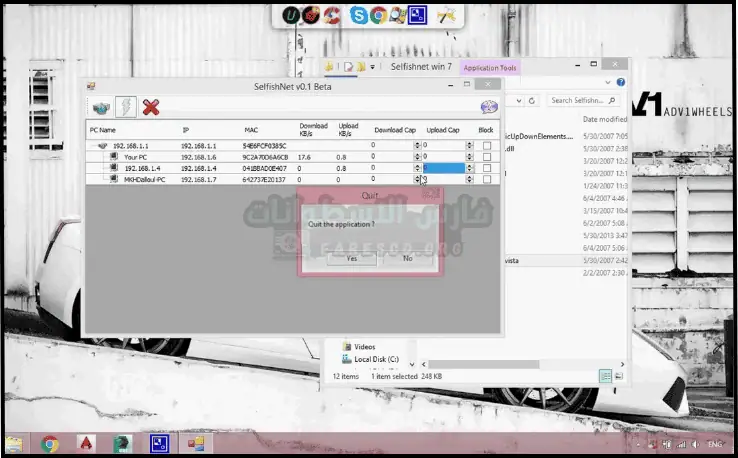738x458 pixels.
Task: Select the vista file row in Explorer
Action: pyautogui.click(x=566, y=260)
